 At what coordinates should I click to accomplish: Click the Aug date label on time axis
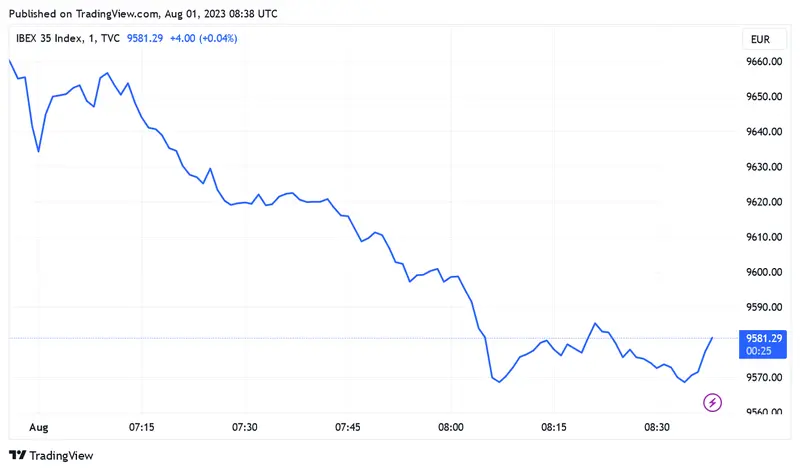[39, 427]
